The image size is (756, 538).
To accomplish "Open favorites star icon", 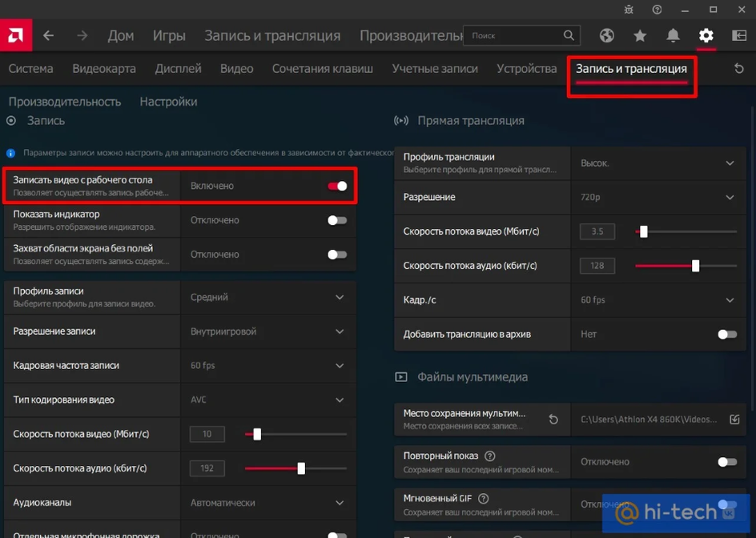I will (x=640, y=35).
